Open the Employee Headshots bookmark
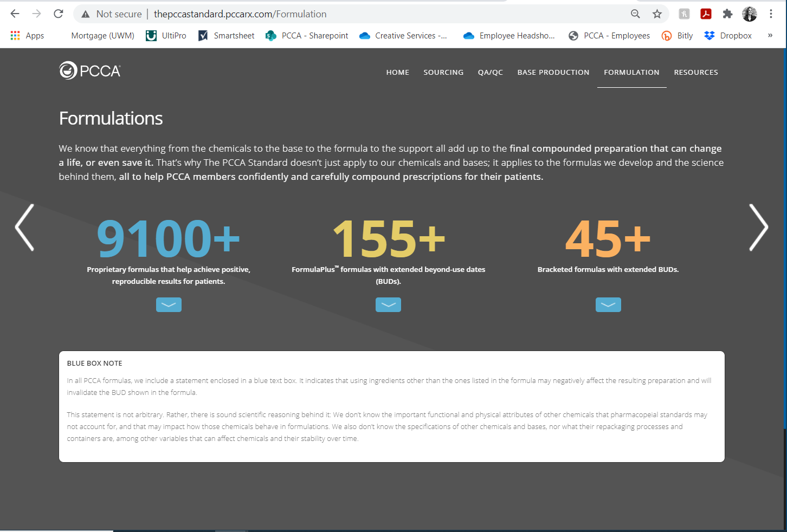The width and height of the screenshot is (787, 532). pos(509,36)
